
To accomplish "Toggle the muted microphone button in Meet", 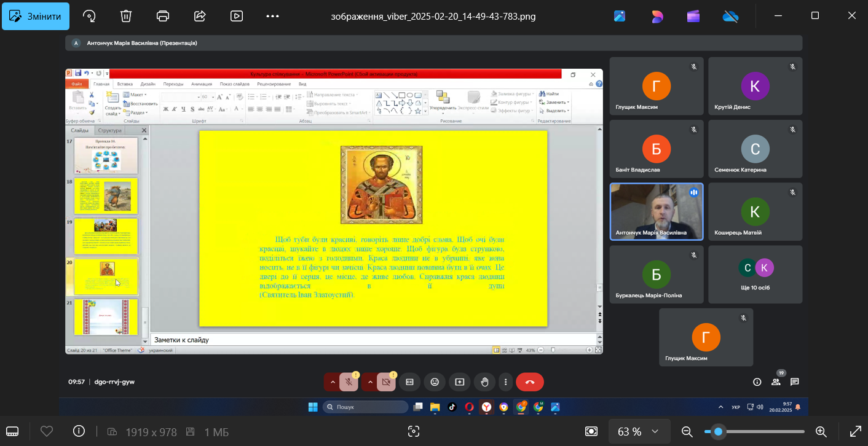I will [349, 382].
